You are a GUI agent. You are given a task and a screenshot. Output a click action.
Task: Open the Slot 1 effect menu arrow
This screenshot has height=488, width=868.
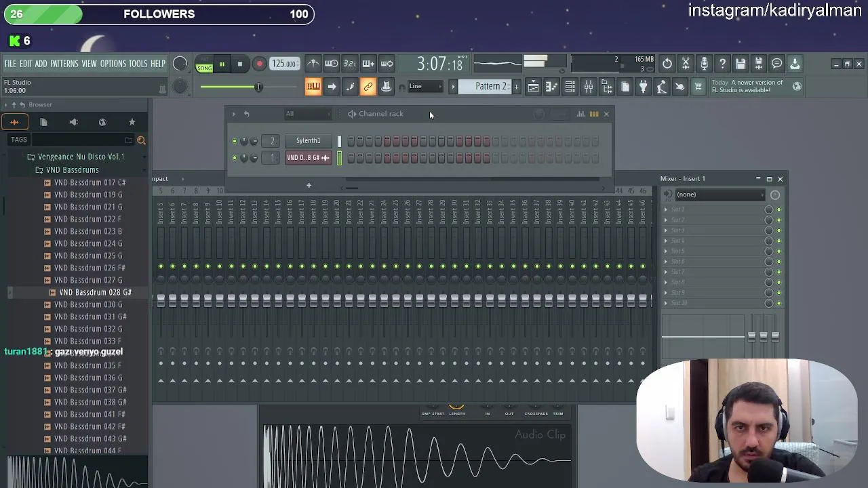click(666, 209)
